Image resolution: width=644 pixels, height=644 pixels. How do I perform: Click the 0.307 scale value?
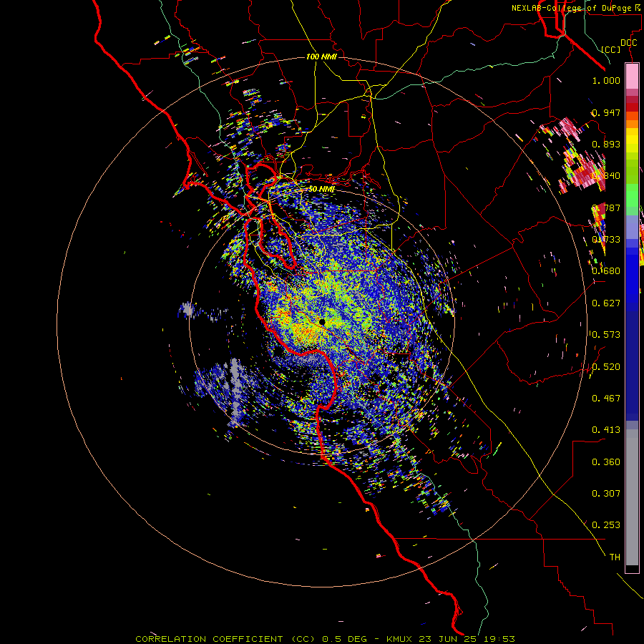click(x=606, y=493)
